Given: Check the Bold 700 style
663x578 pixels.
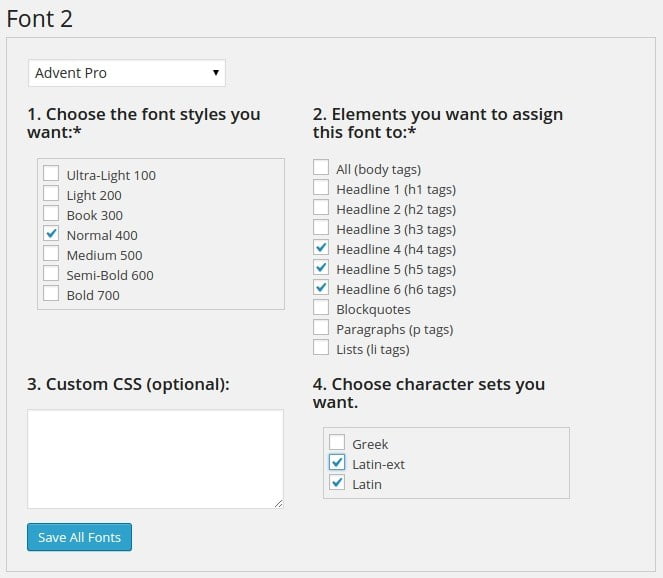Looking at the screenshot, I should (51, 293).
